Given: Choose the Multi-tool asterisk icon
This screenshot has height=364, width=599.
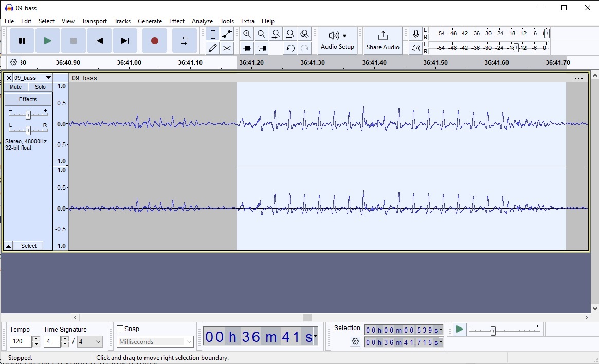Looking at the screenshot, I should pos(227,48).
